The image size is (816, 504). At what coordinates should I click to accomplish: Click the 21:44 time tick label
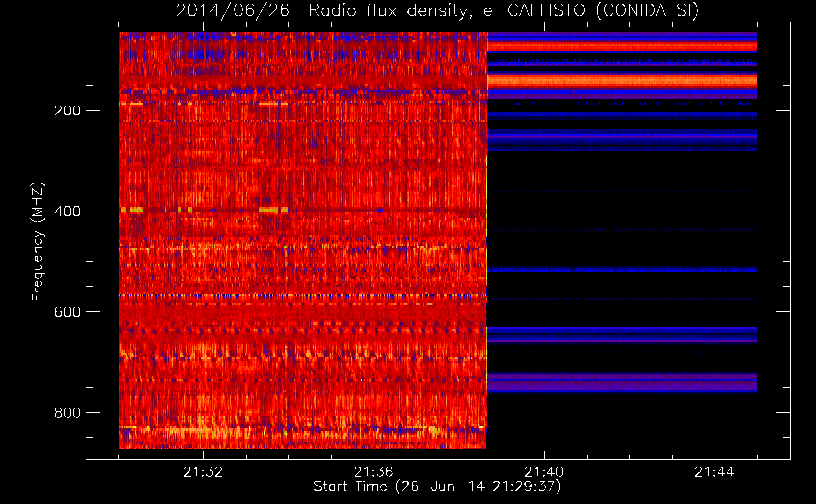pyautogui.click(x=715, y=472)
